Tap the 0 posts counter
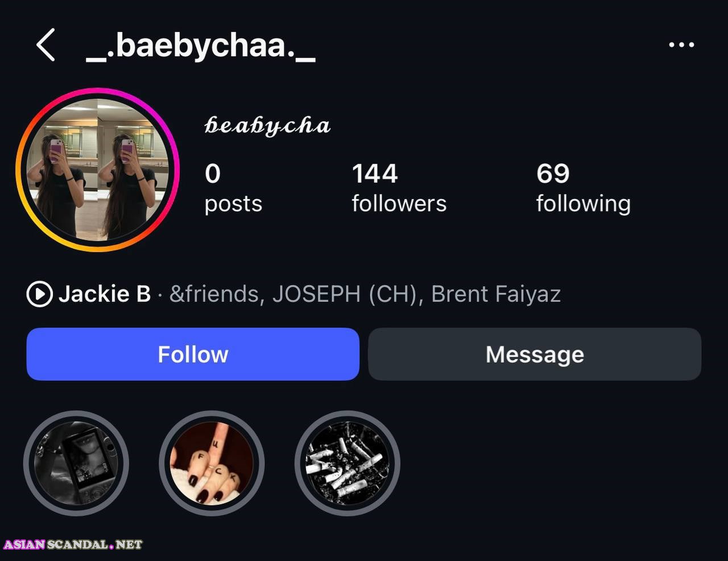Viewport: 728px width, 561px height. 233,188
